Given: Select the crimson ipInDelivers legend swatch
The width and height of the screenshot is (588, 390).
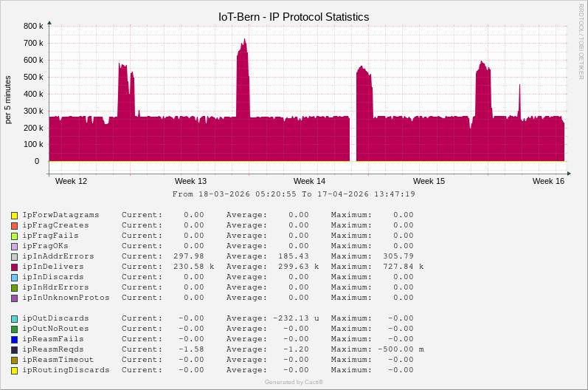Looking at the screenshot, I should pos(14,267).
